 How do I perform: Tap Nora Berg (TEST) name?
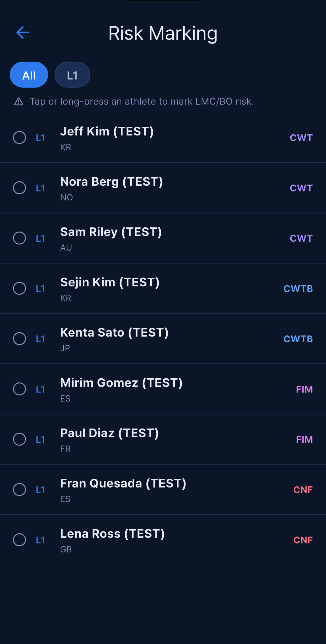111,182
